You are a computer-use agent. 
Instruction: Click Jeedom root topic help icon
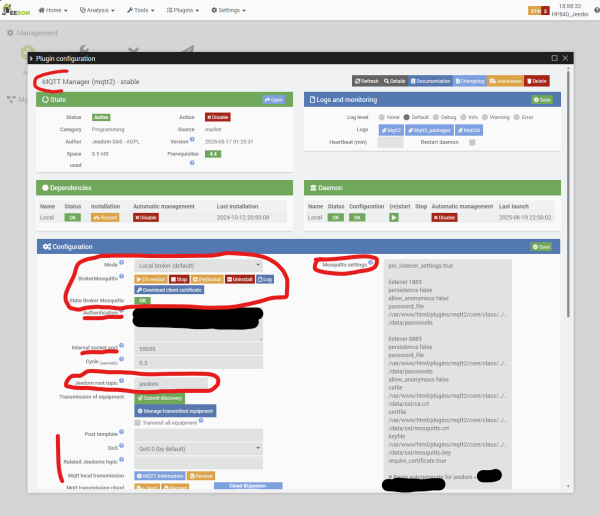pyautogui.click(x=121, y=380)
